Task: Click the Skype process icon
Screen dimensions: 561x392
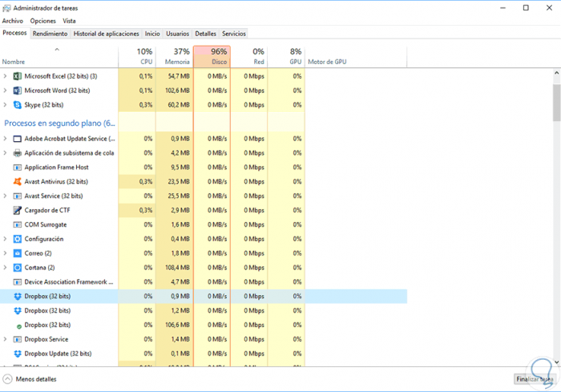Action: (x=17, y=105)
